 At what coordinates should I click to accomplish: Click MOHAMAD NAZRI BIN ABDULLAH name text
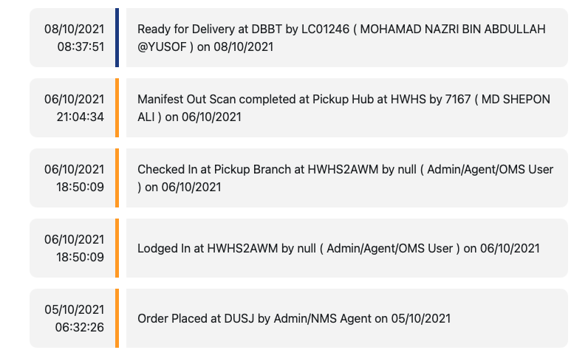point(453,30)
